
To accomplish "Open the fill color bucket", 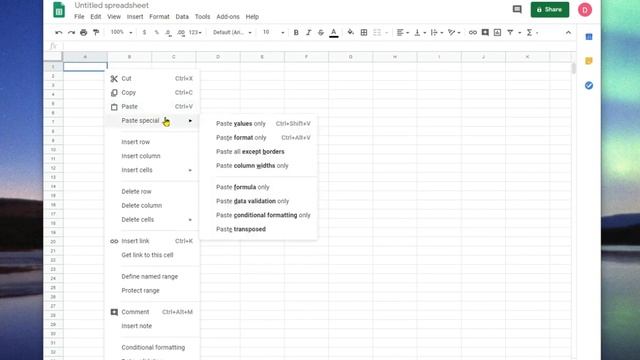I will click(351, 33).
